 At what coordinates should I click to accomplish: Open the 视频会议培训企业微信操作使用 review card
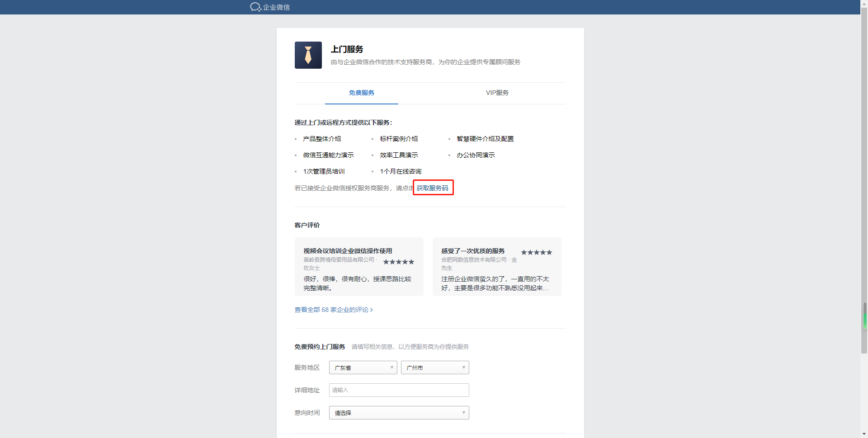(x=359, y=267)
